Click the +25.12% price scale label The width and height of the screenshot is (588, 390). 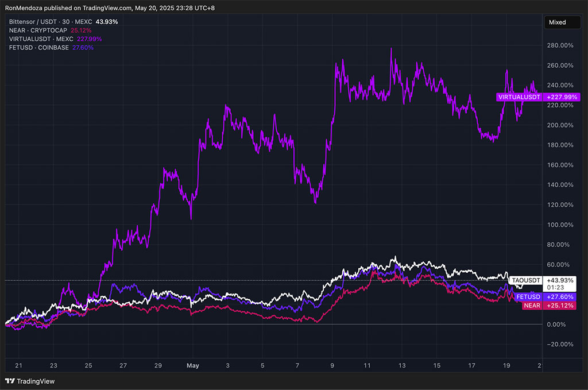(x=560, y=306)
